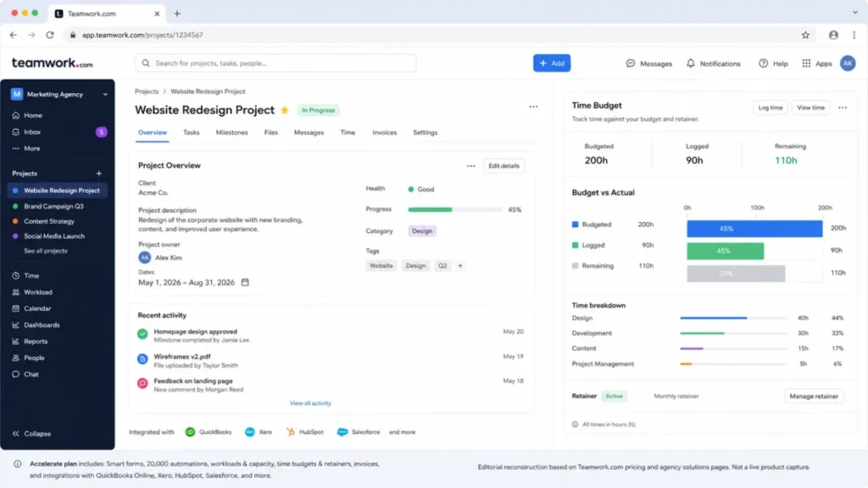Screen dimensions: 868x488
Task: Expand the Marketing Agency workspace dropdown
Action: [x=105, y=95]
